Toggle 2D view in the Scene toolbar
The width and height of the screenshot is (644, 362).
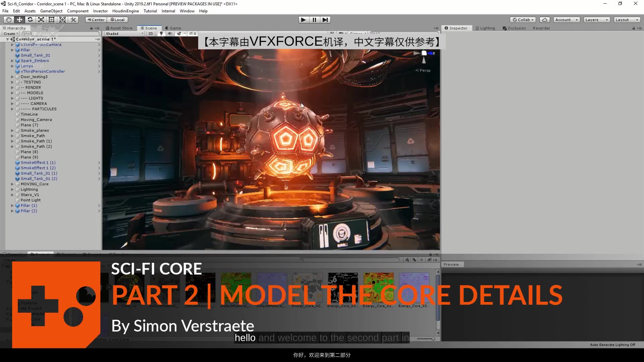pos(151,34)
